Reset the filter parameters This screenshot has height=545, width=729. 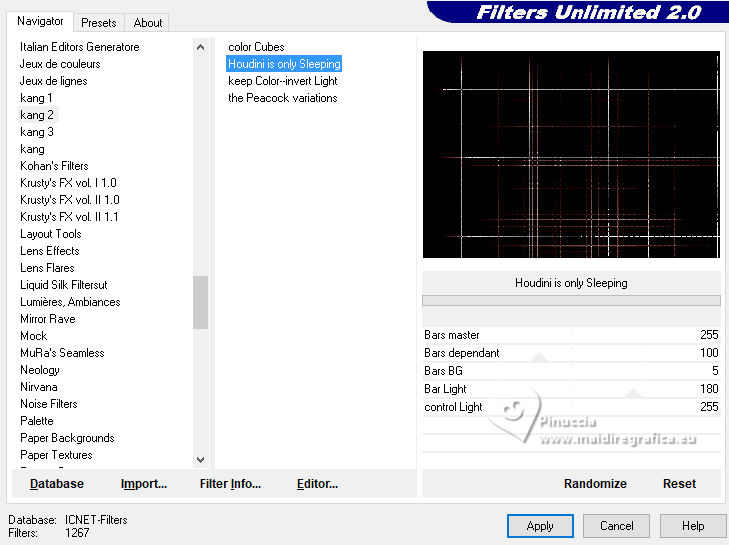point(679,484)
